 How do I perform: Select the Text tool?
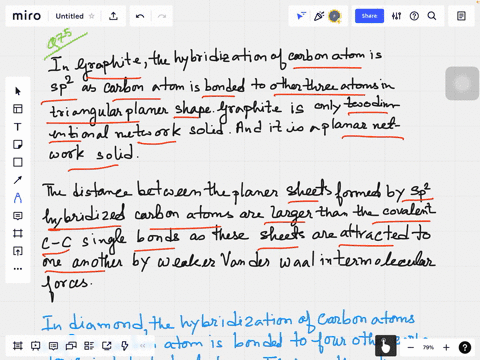[x=18, y=127]
